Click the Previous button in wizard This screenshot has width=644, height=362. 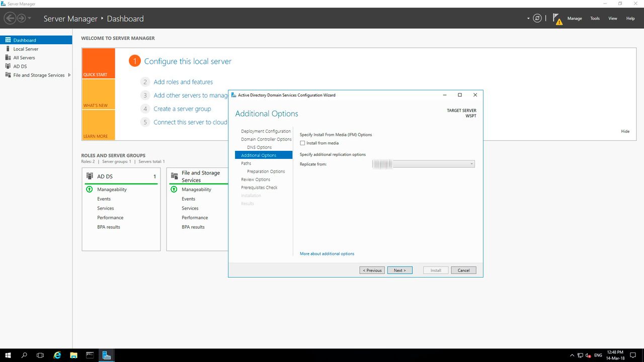point(372,270)
